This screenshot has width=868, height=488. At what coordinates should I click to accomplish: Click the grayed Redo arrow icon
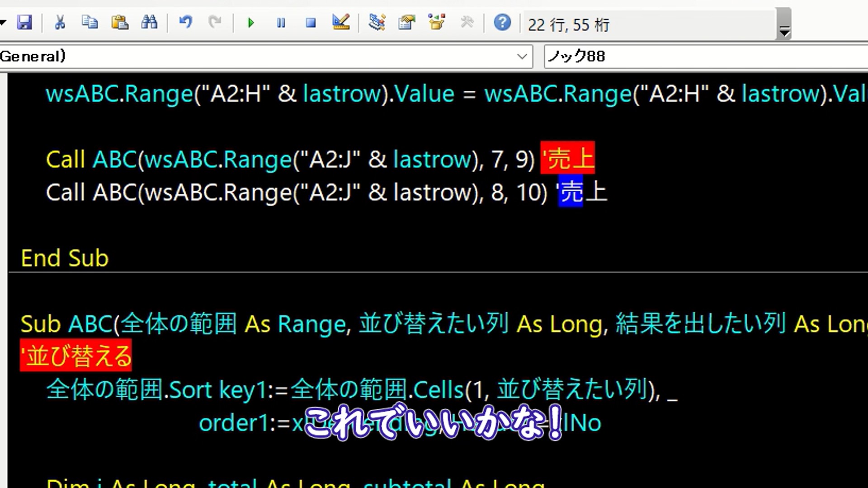tap(215, 22)
